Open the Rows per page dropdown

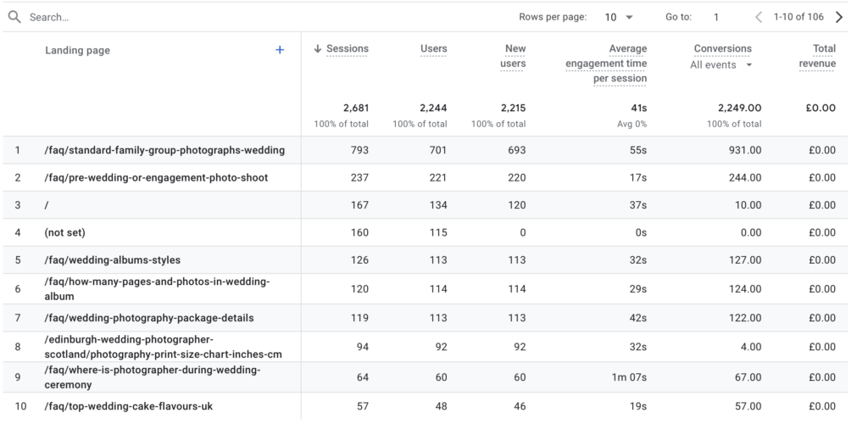coord(619,17)
